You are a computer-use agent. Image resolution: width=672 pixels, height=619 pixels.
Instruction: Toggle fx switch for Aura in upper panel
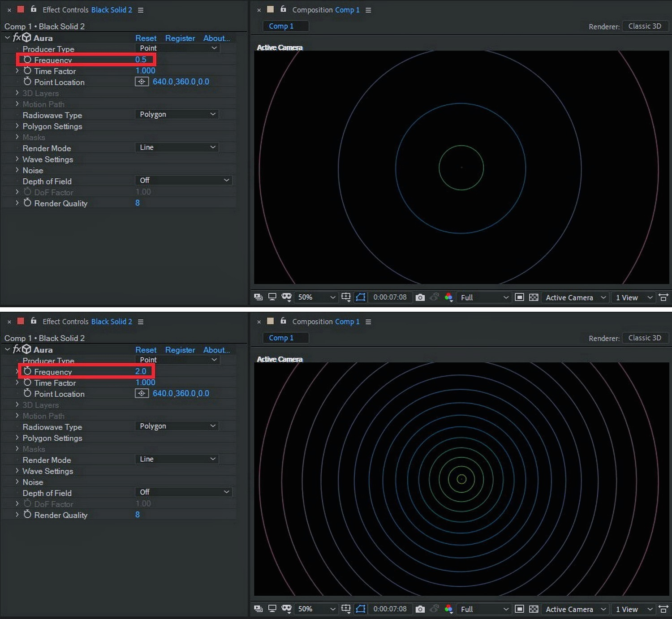(17, 38)
